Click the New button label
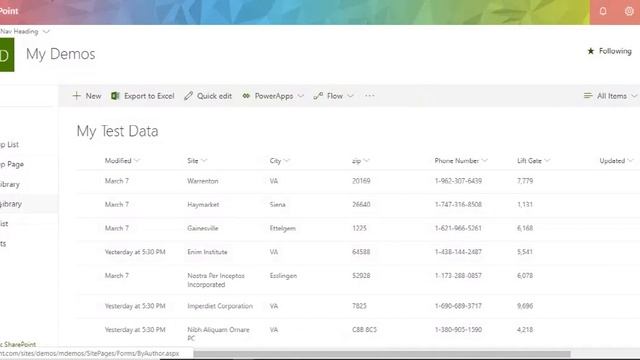 (x=93, y=96)
